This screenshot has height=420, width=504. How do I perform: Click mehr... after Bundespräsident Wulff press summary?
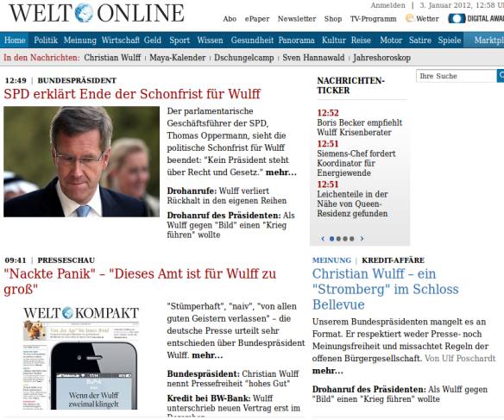click(x=207, y=355)
